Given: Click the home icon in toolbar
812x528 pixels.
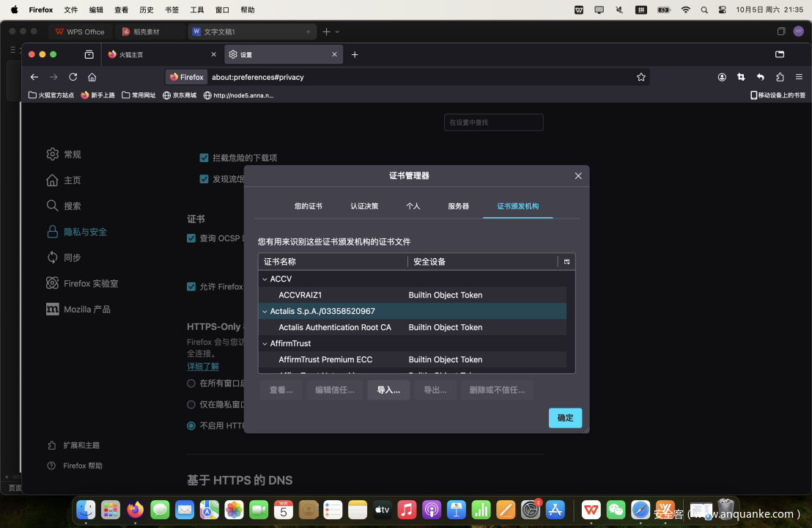Looking at the screenshot, I should point(92,77).
